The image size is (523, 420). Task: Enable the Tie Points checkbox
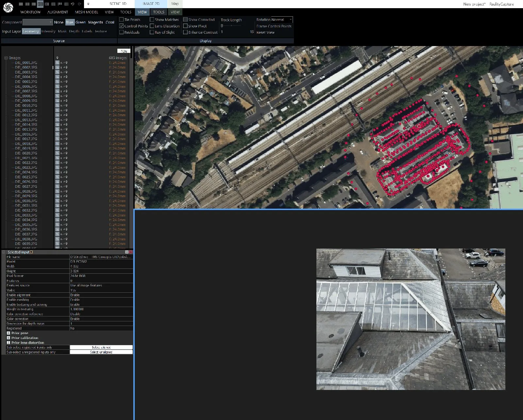pyautogui.click(x=122, y=20)
